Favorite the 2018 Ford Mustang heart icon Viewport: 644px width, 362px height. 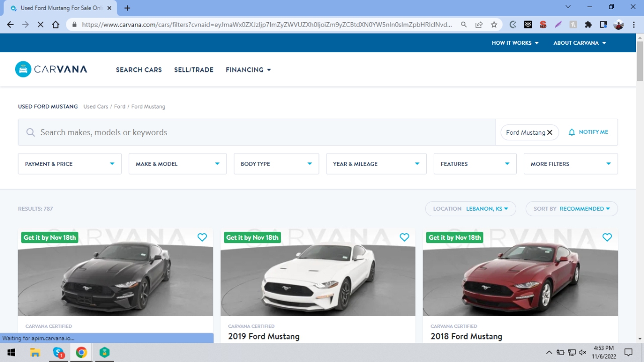[607, 237]
